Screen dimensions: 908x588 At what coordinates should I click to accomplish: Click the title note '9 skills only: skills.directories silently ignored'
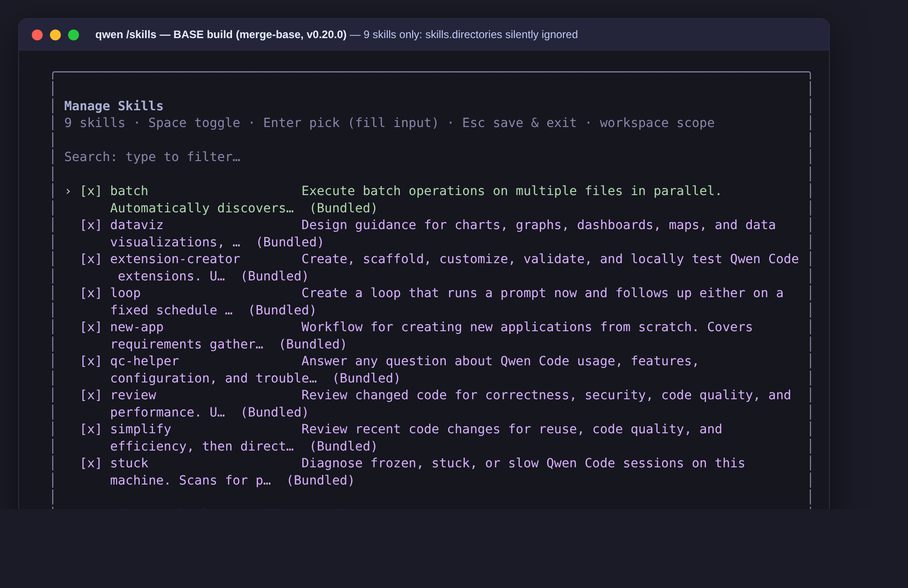click(470, 35)
